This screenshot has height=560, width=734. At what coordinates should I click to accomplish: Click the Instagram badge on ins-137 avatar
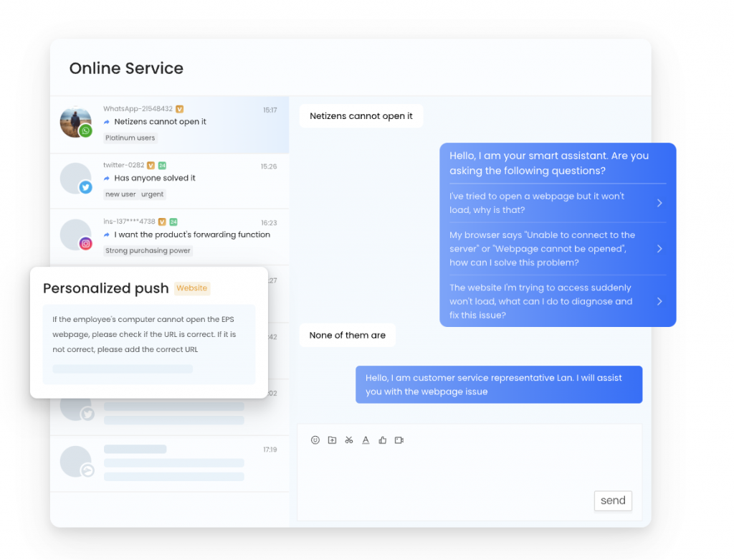[x=85, y=244]
